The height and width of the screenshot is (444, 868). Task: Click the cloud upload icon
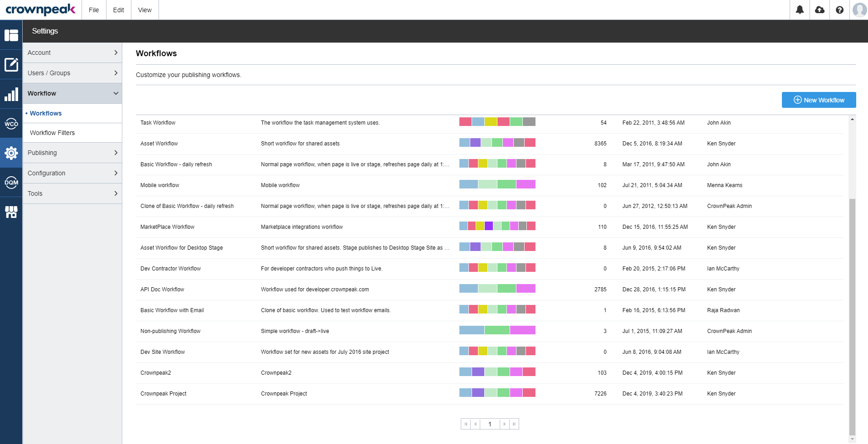(x=820, y=10)
